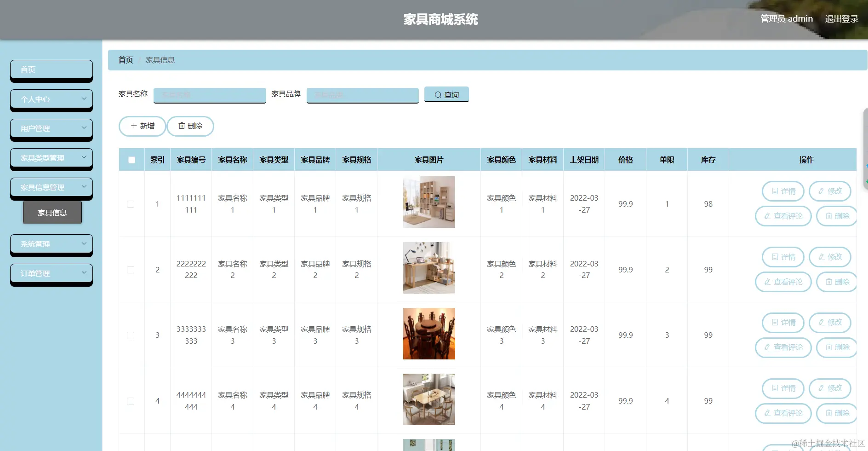Click the plus icon in 新增 button
This screenshot has height=451, width=868.
pyautogui.click(x=134, y=126)
